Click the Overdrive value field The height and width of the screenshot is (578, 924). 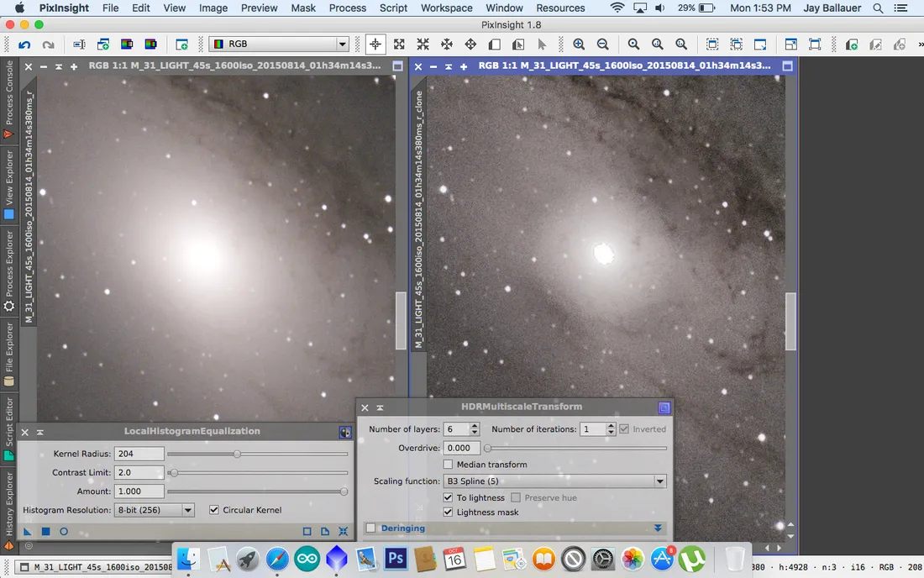tap(461, 448)
